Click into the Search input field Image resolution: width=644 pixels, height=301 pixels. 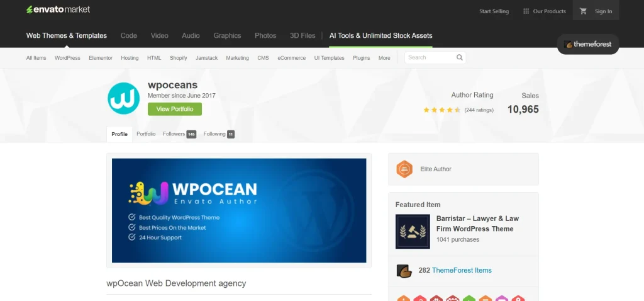[430, 57]
